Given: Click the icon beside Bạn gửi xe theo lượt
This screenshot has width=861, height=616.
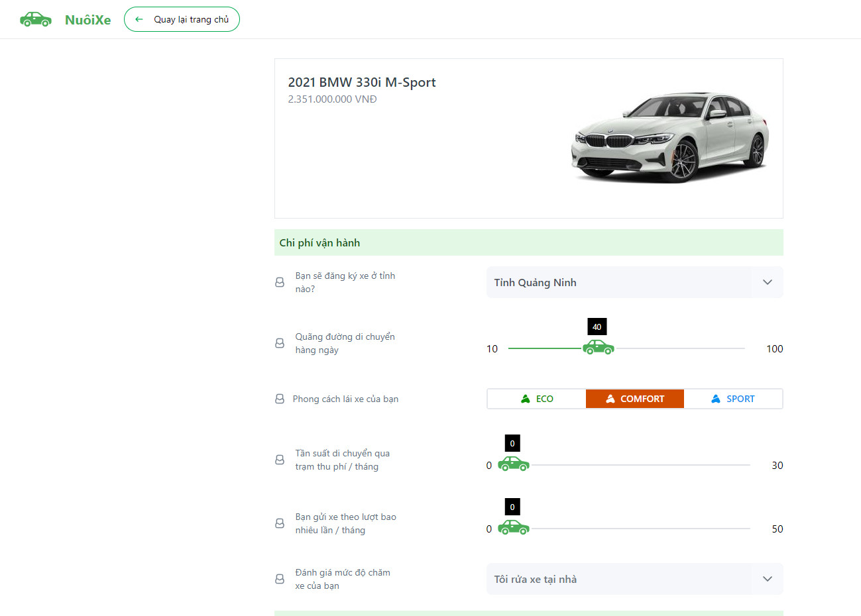Looking at the screenshot, I should (280, 523).
